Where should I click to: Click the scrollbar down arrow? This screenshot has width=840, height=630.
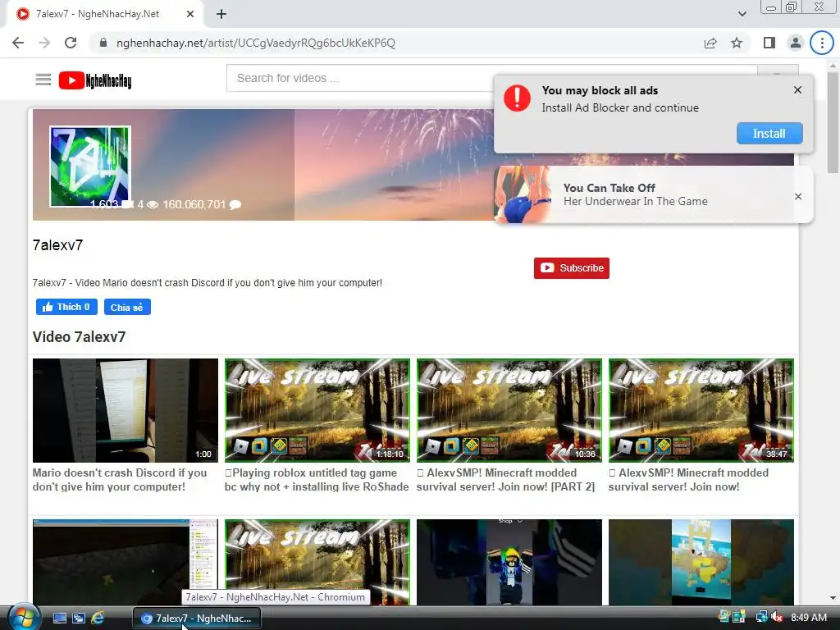tap(833, 598)
